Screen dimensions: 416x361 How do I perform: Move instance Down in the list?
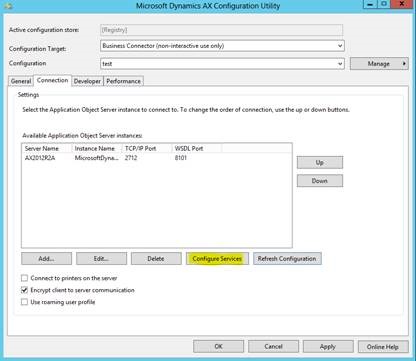click(320, 181)
